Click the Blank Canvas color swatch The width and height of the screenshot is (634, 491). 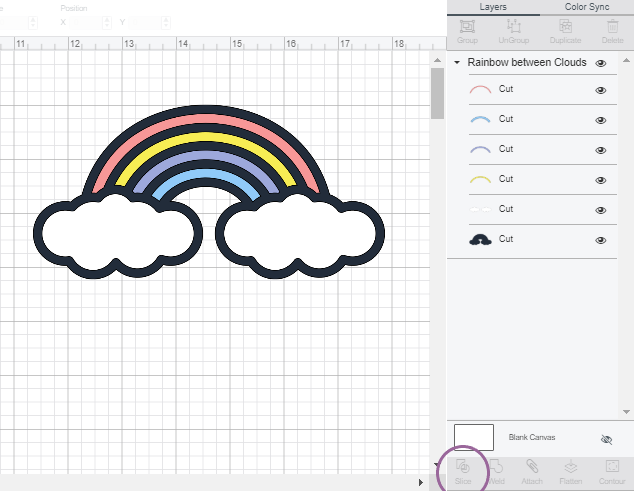[x=474, y=437]
